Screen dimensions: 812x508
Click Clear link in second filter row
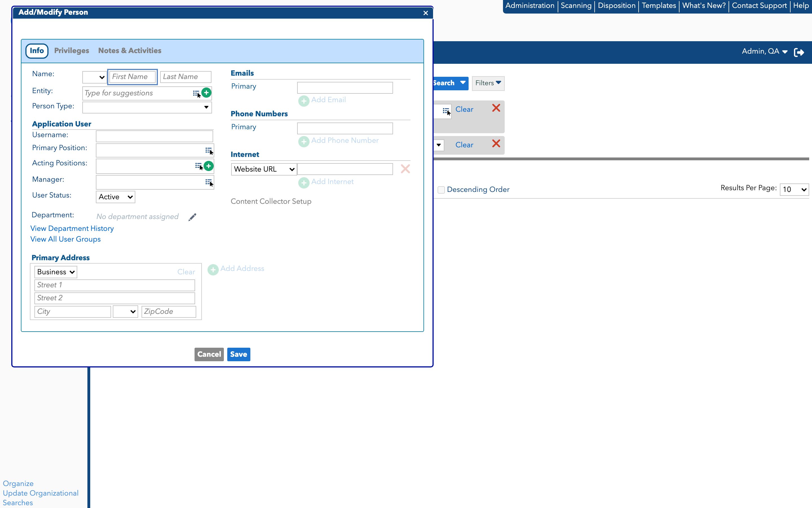tap(464, 145)
